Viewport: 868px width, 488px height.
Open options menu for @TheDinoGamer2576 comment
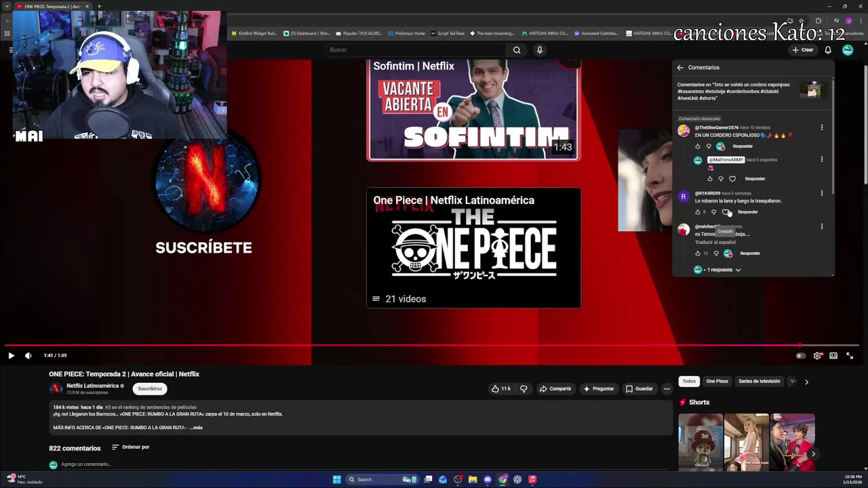pos(822,127)
